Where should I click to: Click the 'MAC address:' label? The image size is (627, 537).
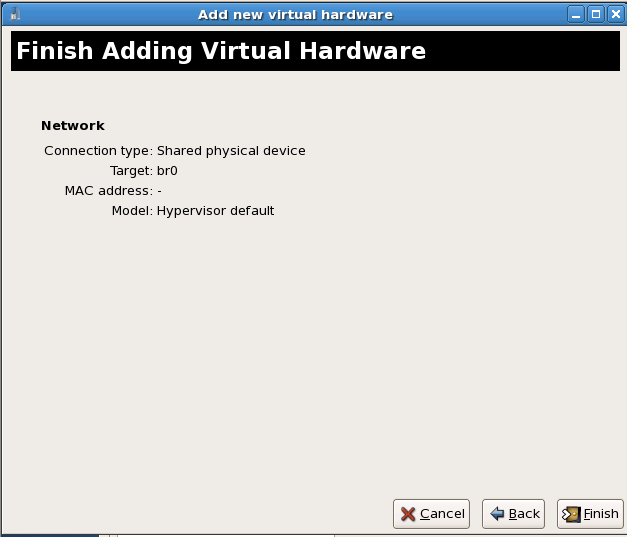[x=108, y=191]
